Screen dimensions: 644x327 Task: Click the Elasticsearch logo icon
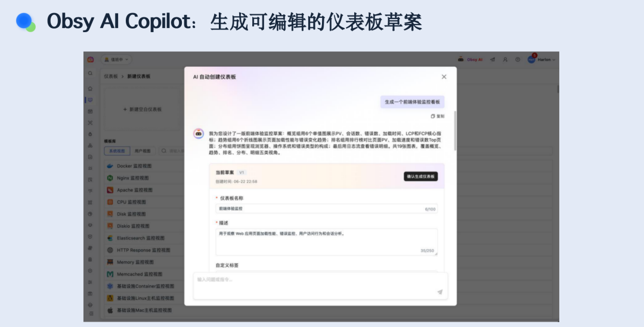(x=110, y=238)
